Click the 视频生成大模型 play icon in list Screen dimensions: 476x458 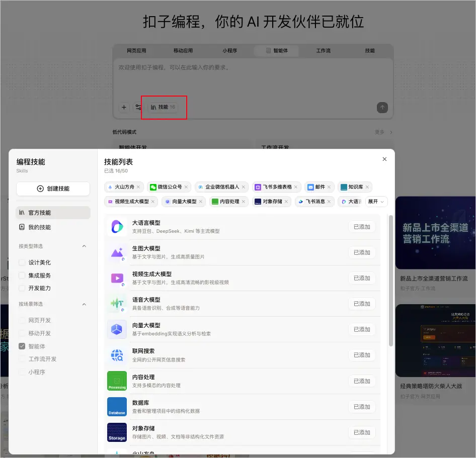pos(117,278)
